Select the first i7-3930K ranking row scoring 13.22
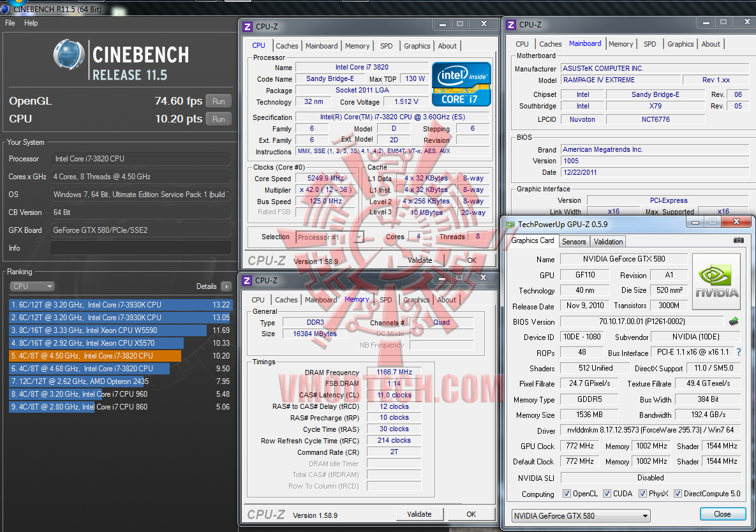The width and height of the screenshot is (756, 532). click(x=121, y=304)
